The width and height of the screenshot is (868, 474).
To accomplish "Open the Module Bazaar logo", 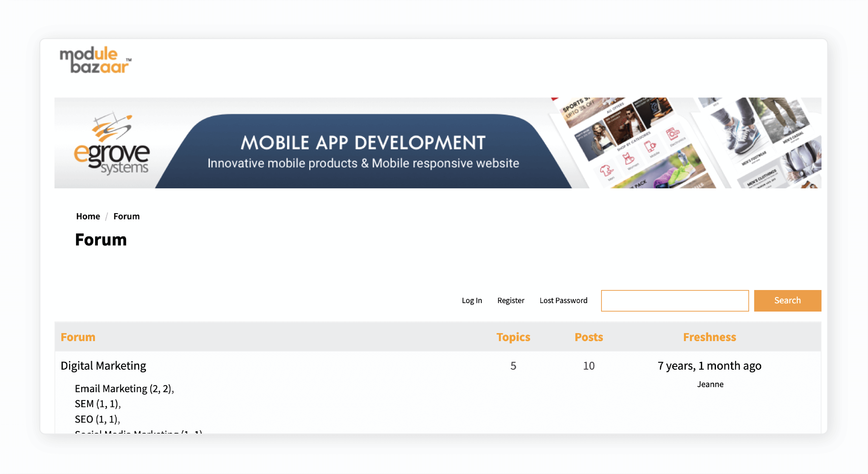I will [95, 60].
